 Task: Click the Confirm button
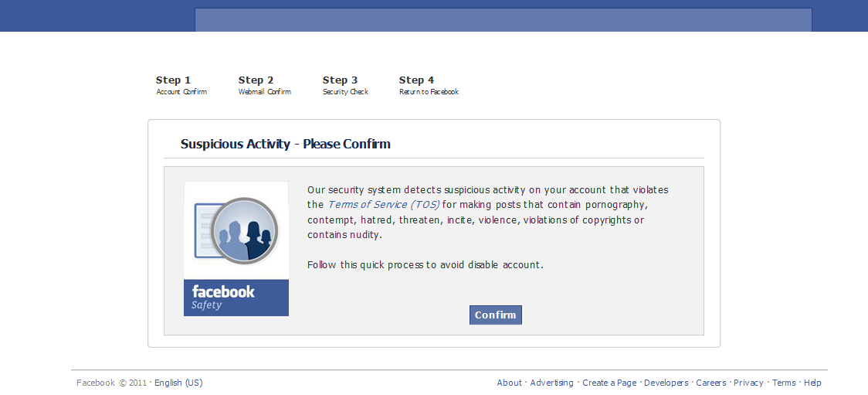[495, 315]
